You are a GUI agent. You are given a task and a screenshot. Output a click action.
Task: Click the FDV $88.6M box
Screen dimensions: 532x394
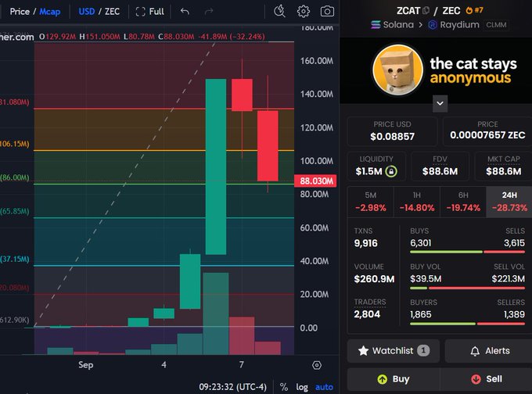point(440,167)
